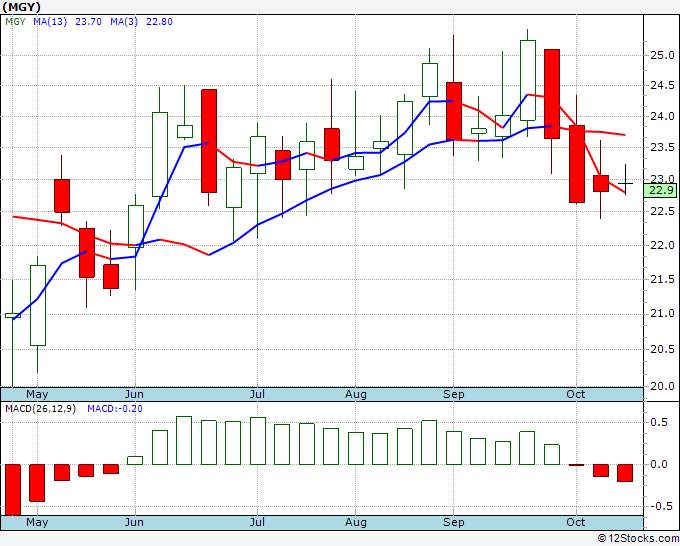
Task: Click the green MGY legend label
Action: click(15, 21)
